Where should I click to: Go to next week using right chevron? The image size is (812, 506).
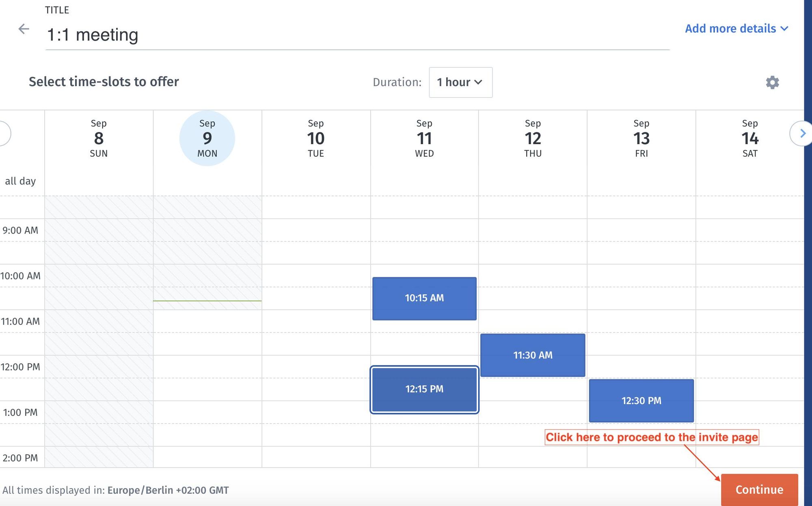[x=802, y=133]
